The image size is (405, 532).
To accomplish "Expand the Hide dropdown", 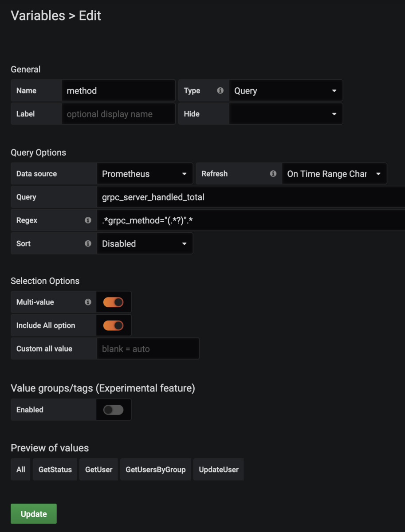I will pos(285,114).
